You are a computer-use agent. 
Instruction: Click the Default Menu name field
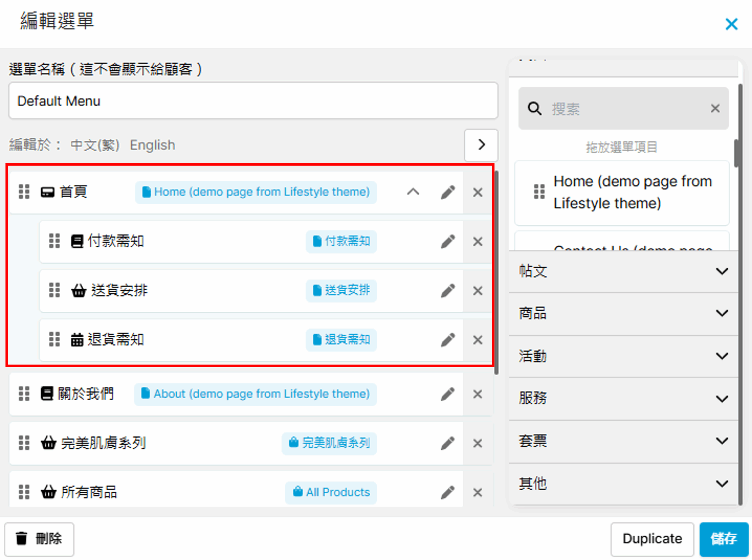pyautogui.click(x=253, y=101)
